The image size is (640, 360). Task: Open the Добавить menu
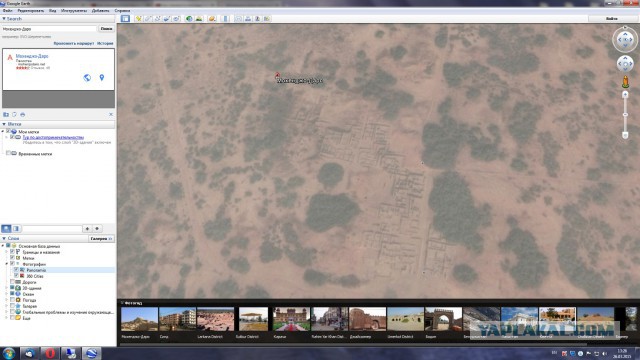coord(100,11)
